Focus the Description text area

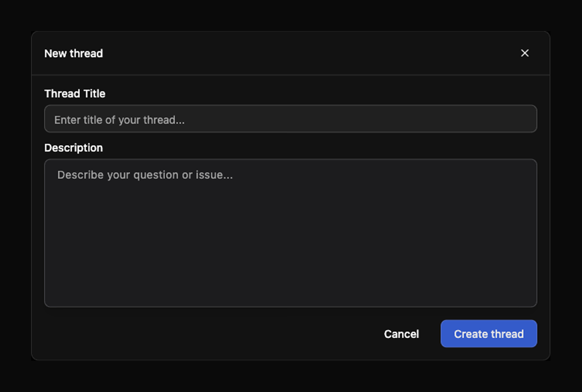(x=290, y=233)
